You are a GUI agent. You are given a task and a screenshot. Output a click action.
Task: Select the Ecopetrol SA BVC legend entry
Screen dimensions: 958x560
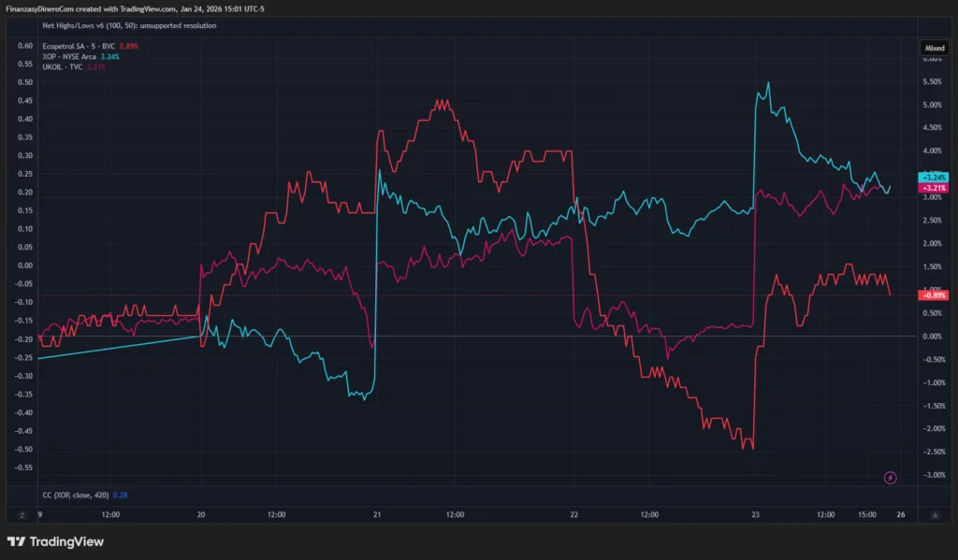tap(79, 46)
